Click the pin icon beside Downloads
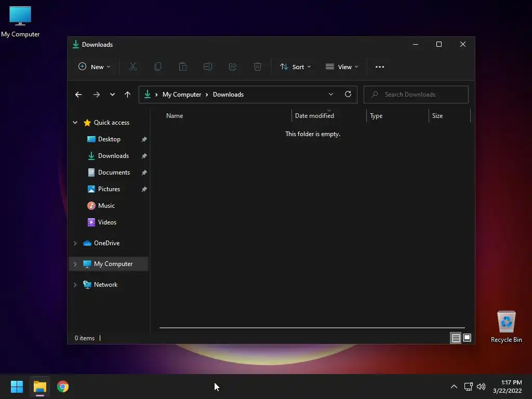Image resolution: width=532 pixels, height=399 pixels. [144, 156]
